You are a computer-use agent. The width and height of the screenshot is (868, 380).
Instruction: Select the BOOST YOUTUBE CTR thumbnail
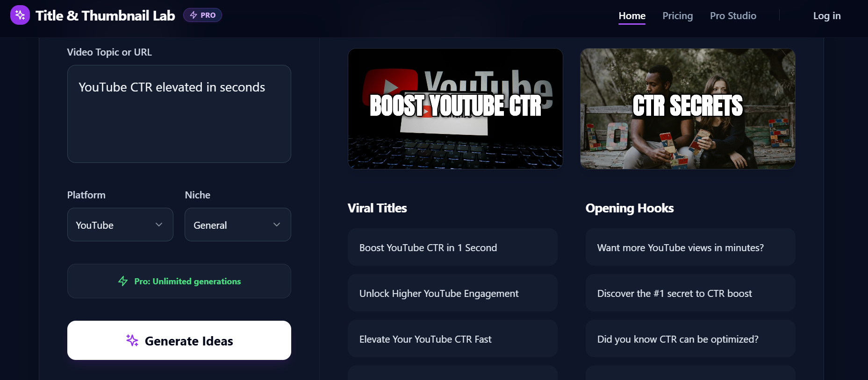(x=455, y=109)
